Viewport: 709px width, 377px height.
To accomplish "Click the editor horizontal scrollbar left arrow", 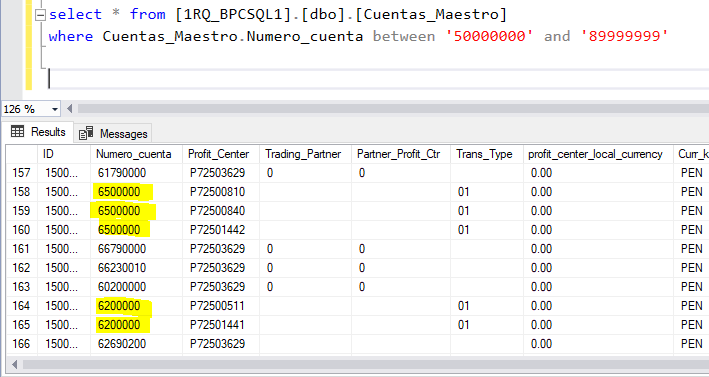I will 70,109.
